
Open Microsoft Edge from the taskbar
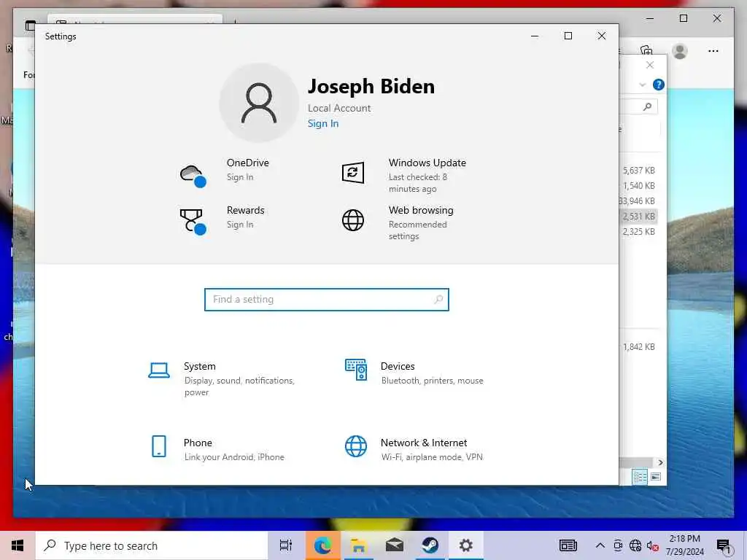pyautogui.click(x=322, y=545)
